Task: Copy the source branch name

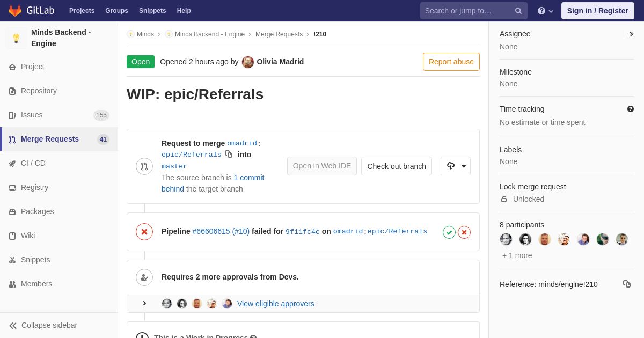Action: pyautogui.click(x=229, y=155)
